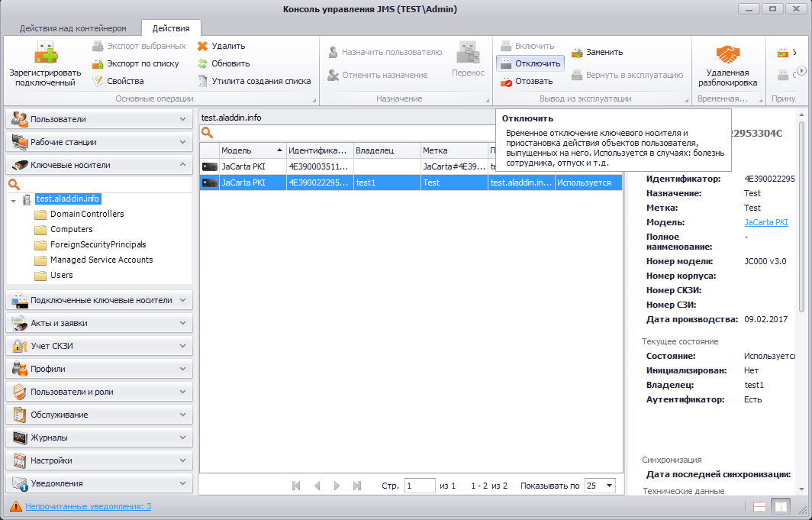Viewport: 812px width, 520px height.
Task: Click the Обслуживание clipboard icon
Action: [x=20, y=415]
